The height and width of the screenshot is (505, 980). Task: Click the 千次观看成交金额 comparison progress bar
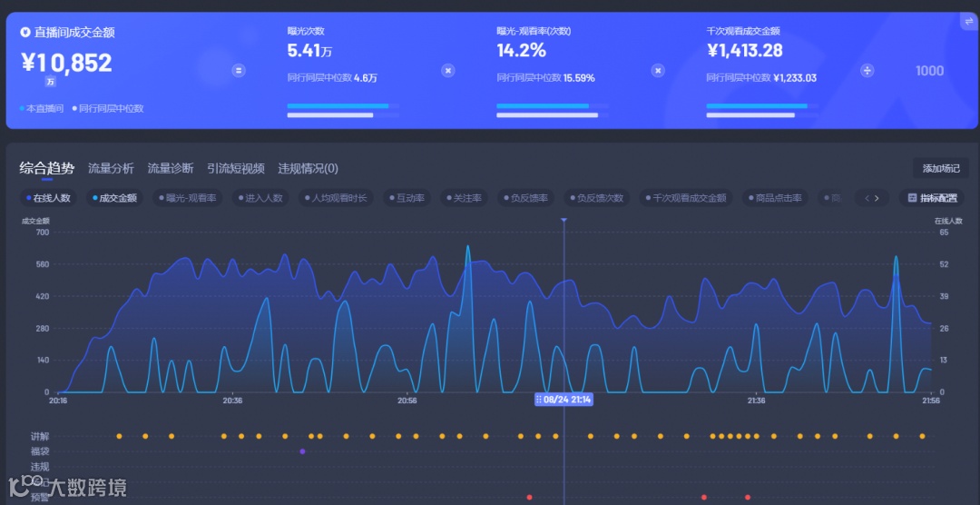(x=762, y=111)
